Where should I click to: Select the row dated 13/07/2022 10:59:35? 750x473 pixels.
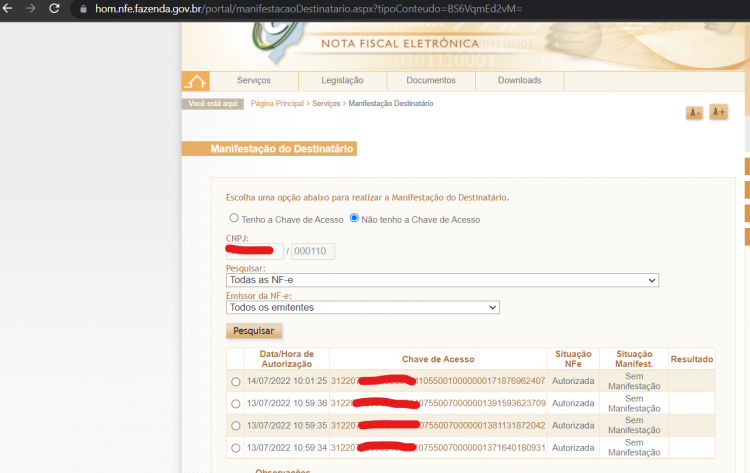(x=235, y=426)
